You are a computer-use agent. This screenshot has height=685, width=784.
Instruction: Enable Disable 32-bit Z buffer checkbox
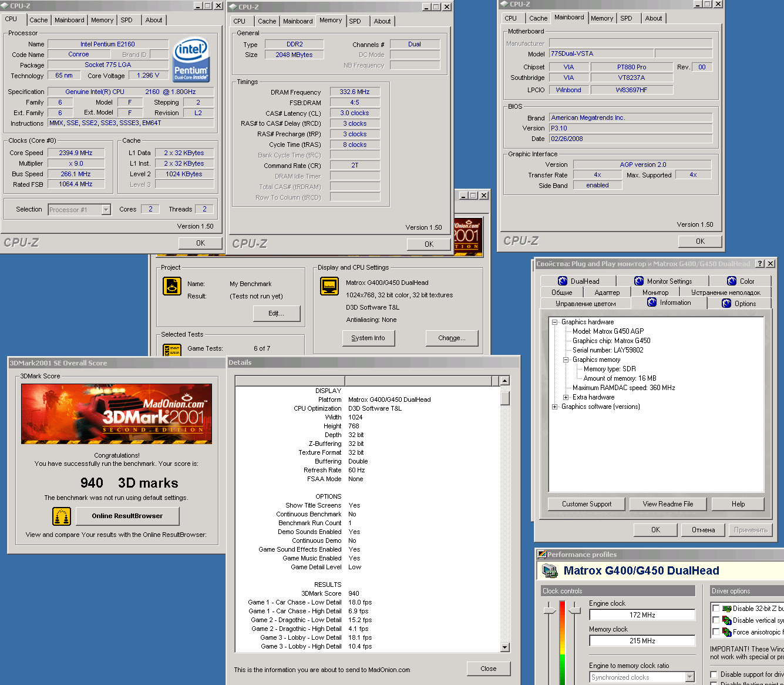click(715, 609)
